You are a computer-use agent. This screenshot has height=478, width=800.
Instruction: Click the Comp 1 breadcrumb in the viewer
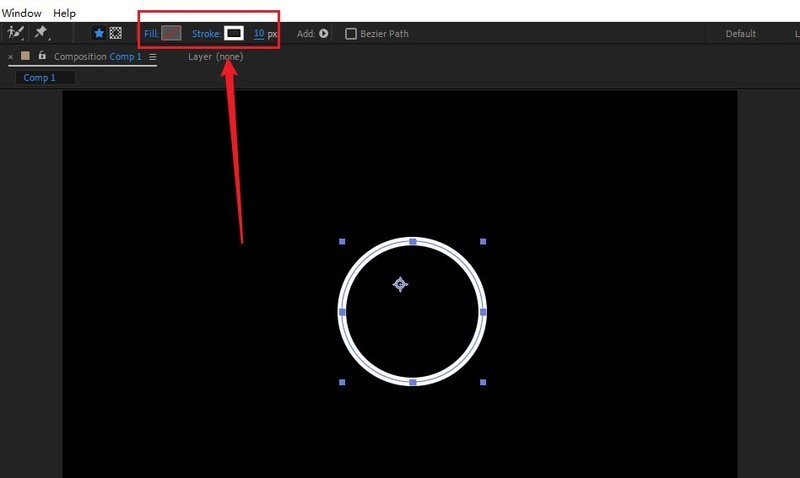[39, 77]
